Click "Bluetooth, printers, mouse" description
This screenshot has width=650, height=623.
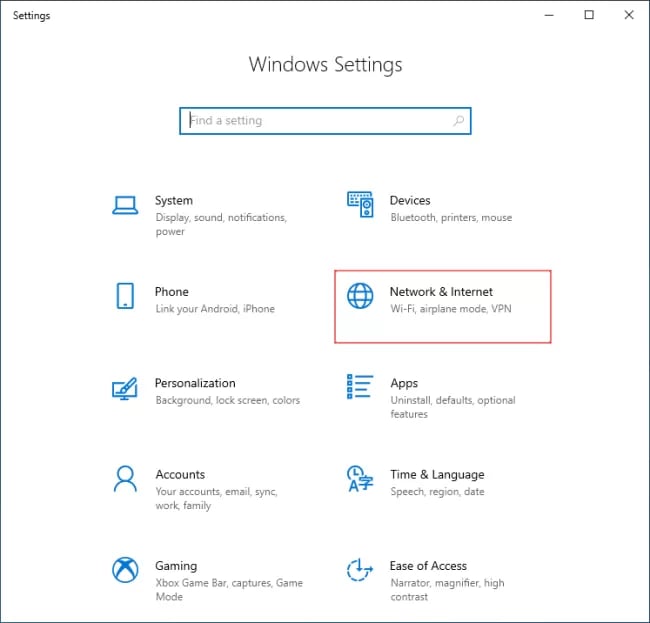coord(451,218)
